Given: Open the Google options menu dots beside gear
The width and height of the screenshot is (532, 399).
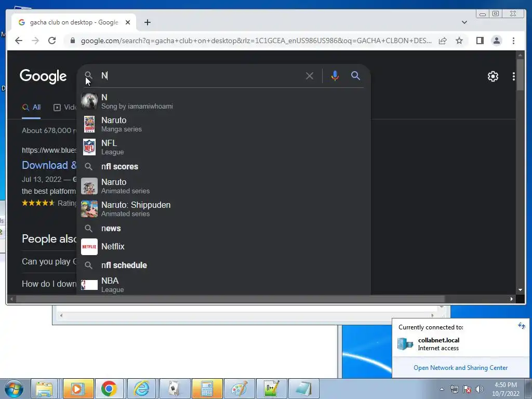Looking at the screenshot, I should pos(514,76).
